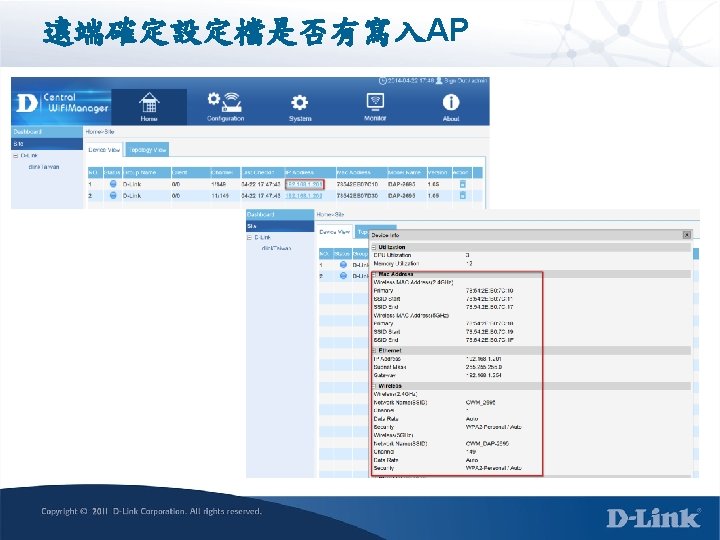Sort by the IP Address column header
The height and width of the screenshot is (540, 720).
coord(310,173)
